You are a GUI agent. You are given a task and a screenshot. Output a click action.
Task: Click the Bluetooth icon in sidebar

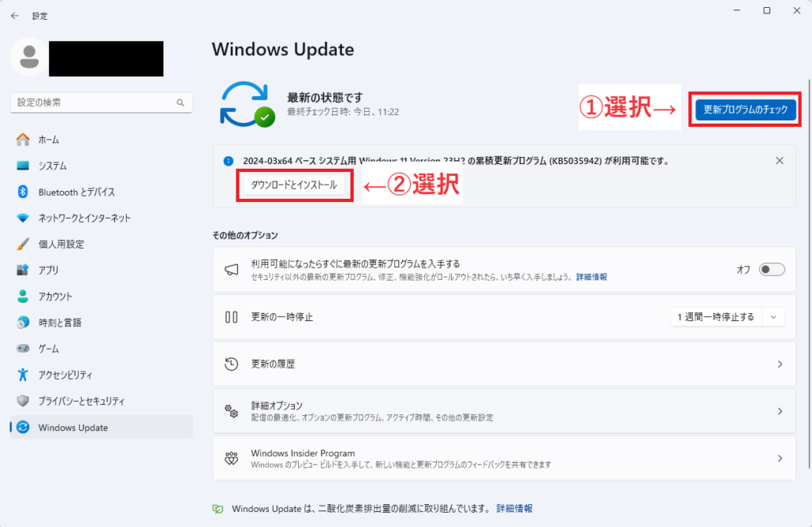coord(23,192)
